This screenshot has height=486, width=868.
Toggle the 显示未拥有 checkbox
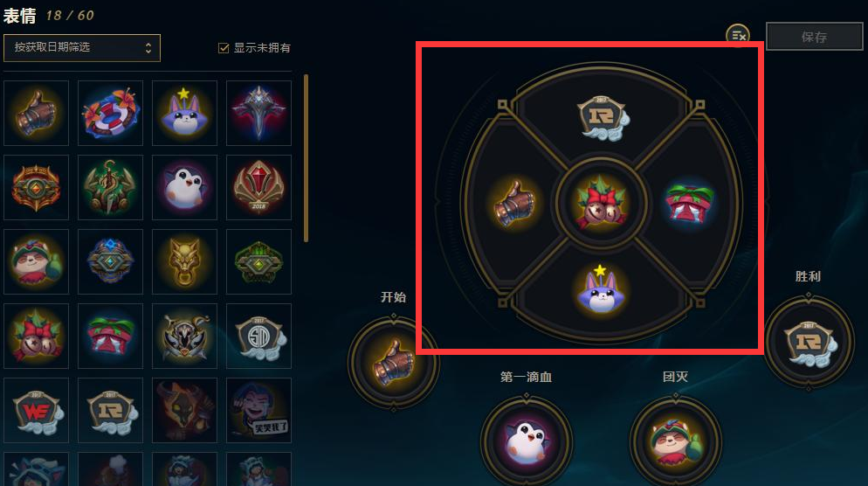[x=224, y=48]
